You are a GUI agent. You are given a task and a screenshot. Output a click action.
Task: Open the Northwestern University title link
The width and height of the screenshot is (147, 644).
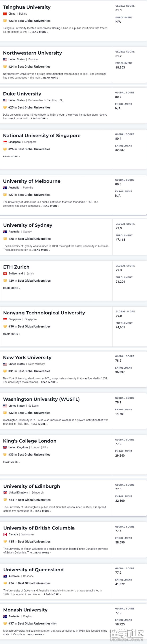tap(32, 53)
